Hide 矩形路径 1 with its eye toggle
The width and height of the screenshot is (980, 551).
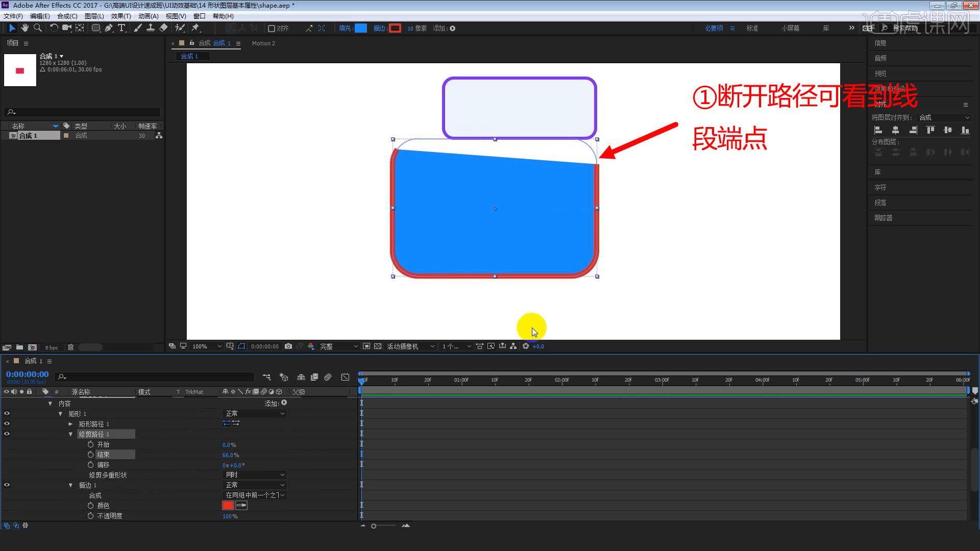pyautogui.click(x=7, y=424)
